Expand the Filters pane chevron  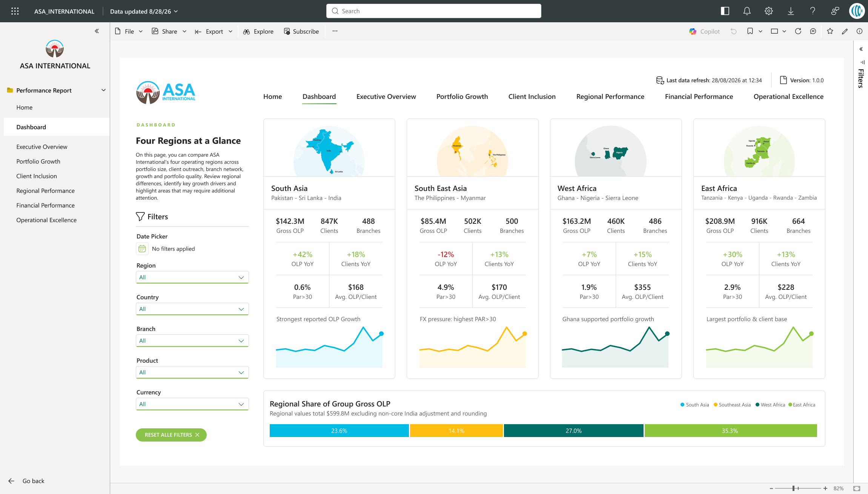pyautogui.click(x=861, y=49)
